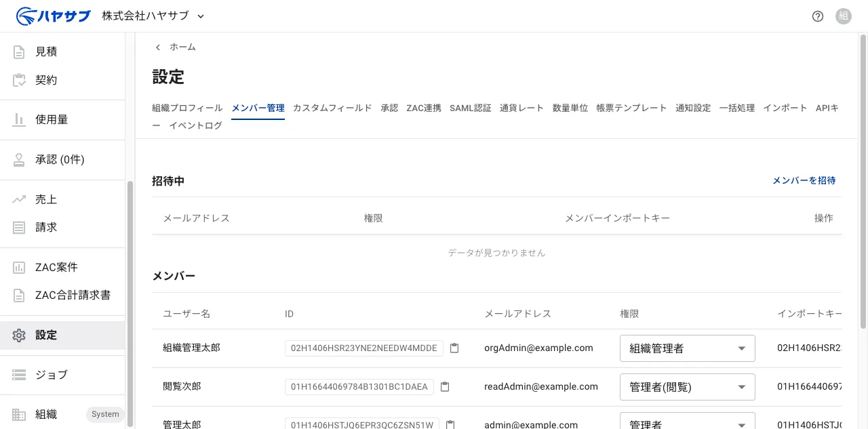This screenshot has width=868, height=429.
Task: Open 承認 (0件) in the sidebar
Action: (x=62, y=160)
